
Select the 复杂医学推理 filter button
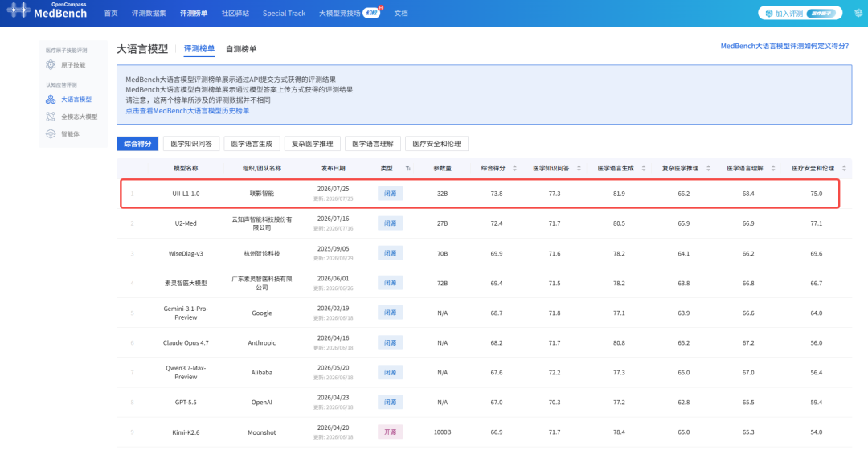[x=312, y=144]
